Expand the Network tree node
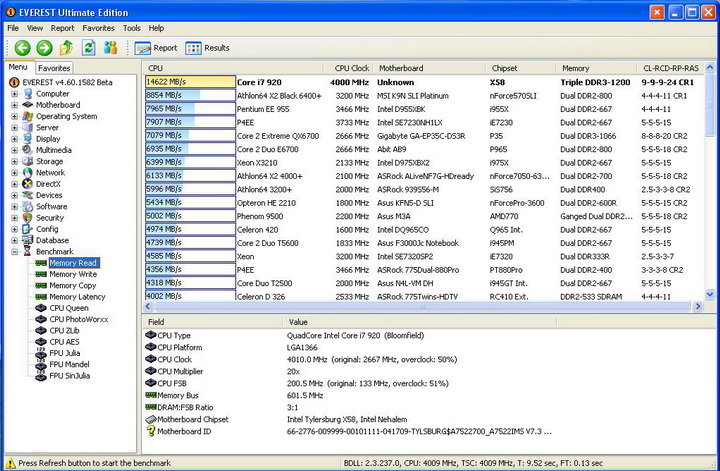Viewport: 720px width, 471px height. pyautogui.click(x=14, y=173)
